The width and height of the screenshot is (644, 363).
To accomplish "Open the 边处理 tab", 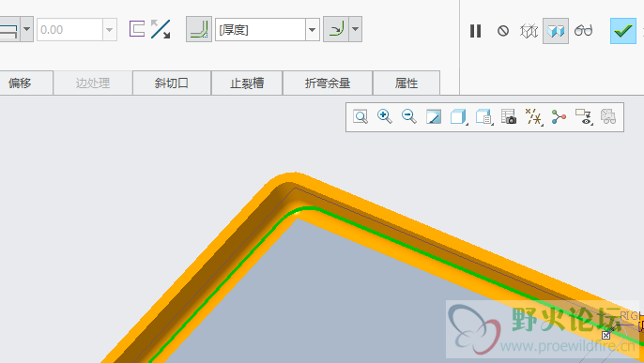I will (93, 83).
